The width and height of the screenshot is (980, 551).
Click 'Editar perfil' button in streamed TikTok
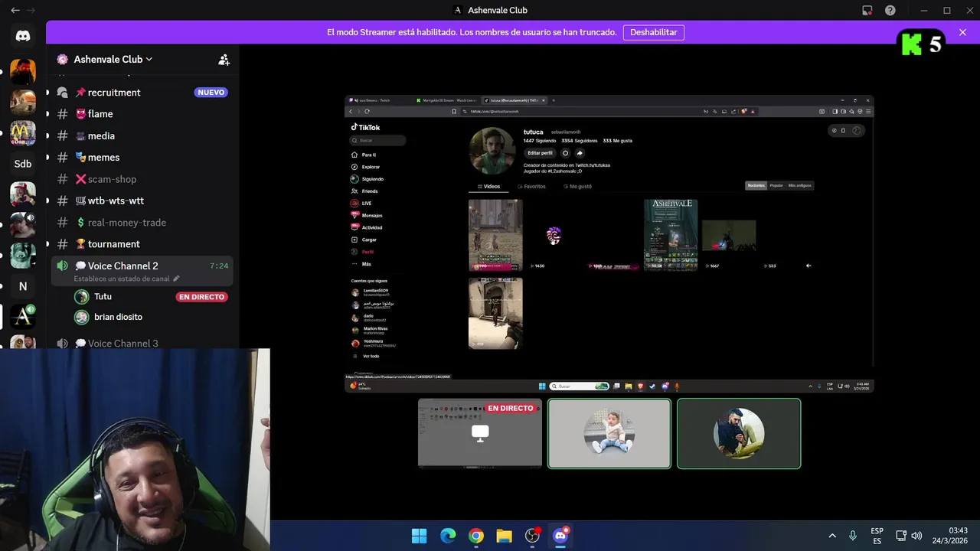(x=540, y=153)
